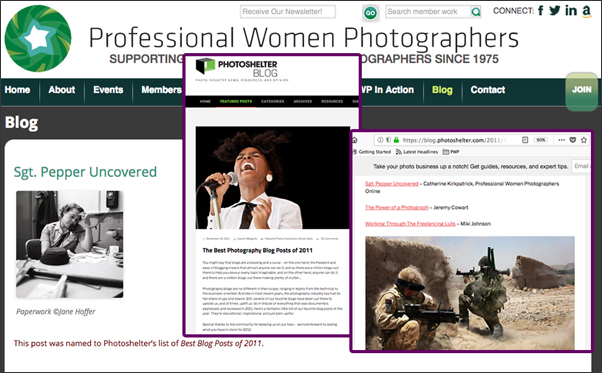Click the 'Miki Johnson' author name
The image size is (602, 373).
pyautogui.click(x=476, y=224)
